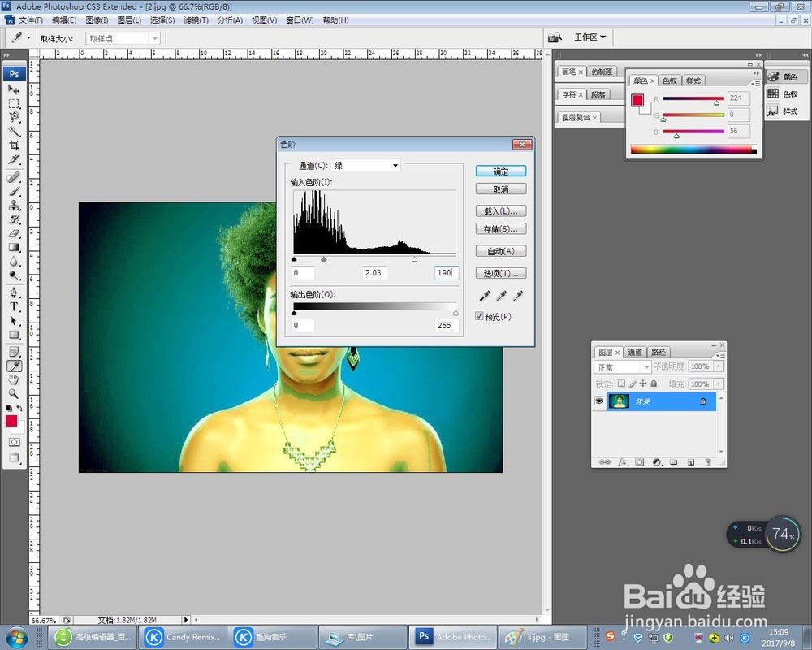Screen dimensions: 812x650
Task: Select the Rectangle shape tool
Action: (14, 335)
